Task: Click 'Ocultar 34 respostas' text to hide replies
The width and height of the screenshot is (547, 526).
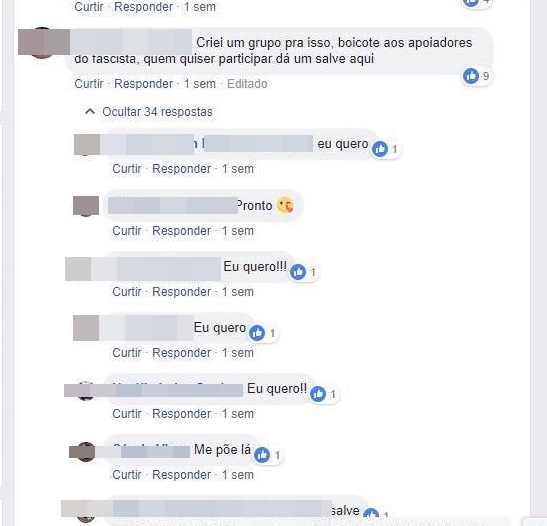Action: (157, 112)
